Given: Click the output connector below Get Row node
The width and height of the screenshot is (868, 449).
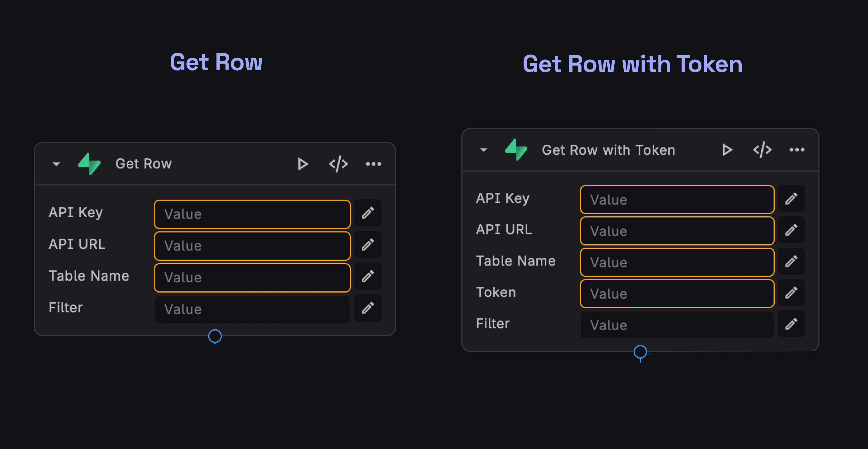Looking at the screenshot, I should pyautogui.click(x=215, y=336).
